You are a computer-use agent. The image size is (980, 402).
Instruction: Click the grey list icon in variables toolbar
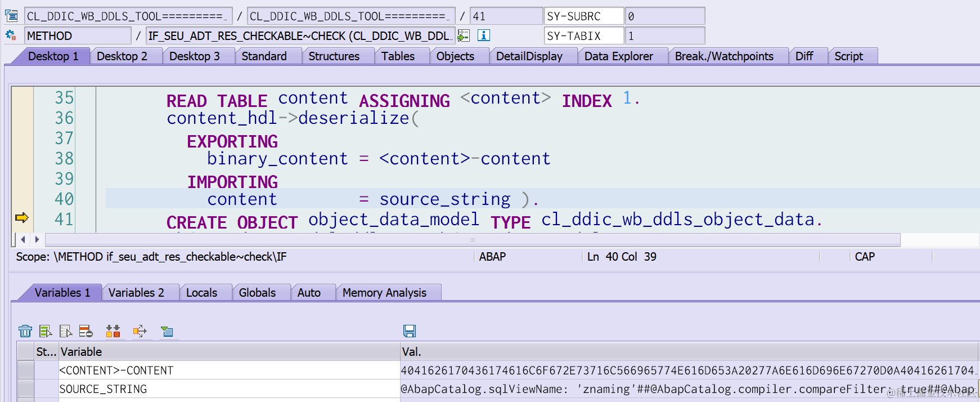(66, 331)
